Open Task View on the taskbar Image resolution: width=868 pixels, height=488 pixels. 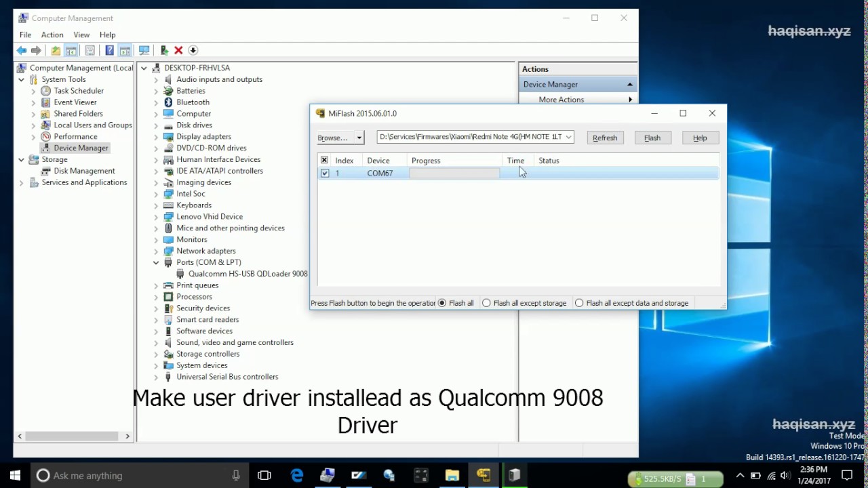(x=264, y=476)
